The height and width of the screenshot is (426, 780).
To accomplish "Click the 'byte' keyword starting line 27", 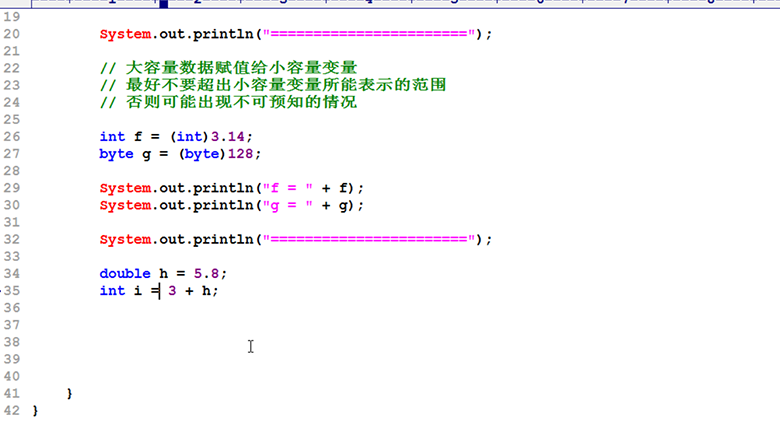I will pyautogui.click(x=116, y=154).
